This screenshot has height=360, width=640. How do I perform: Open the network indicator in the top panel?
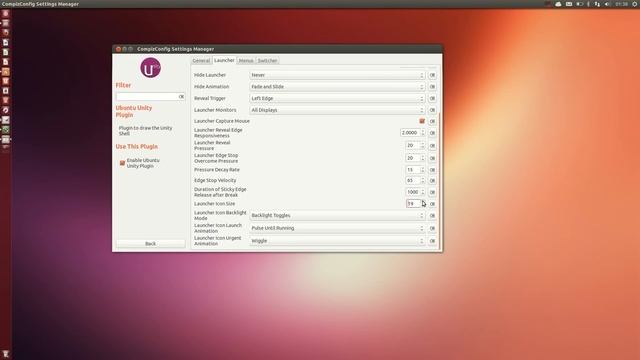coord(597,4)
